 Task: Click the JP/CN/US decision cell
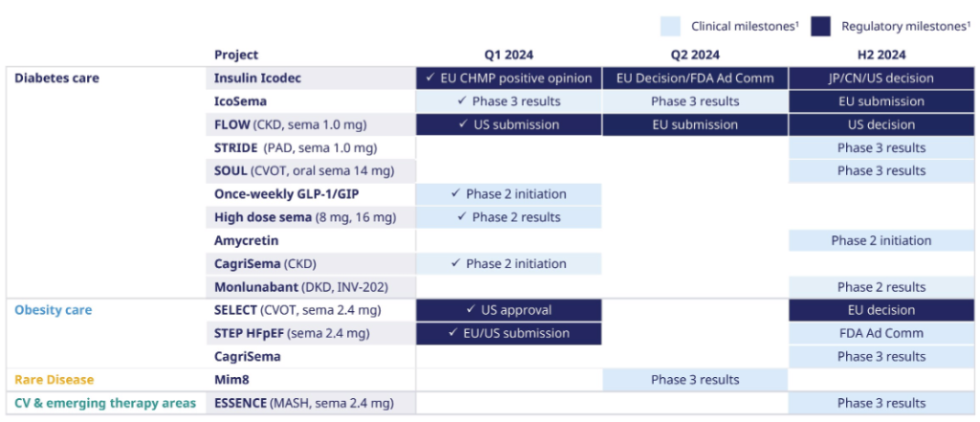coord(881,78)
